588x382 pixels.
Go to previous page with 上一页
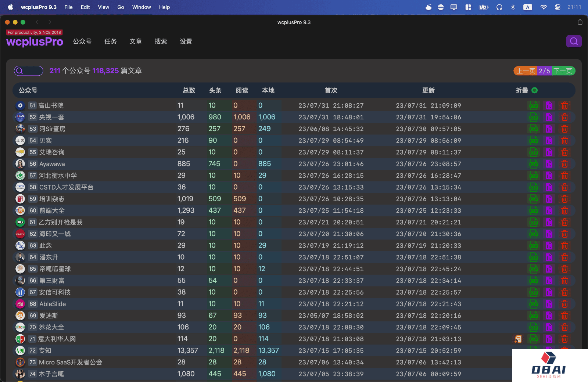coord(526,71)
